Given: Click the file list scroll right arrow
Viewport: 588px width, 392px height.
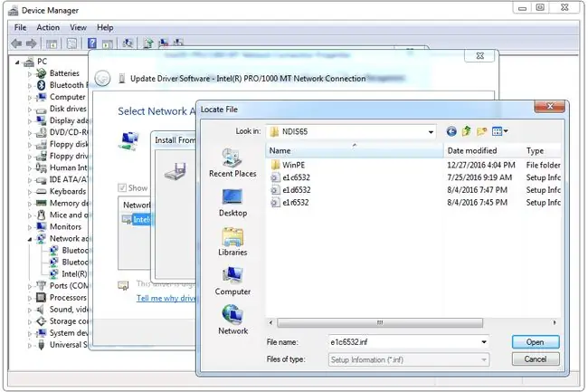Looking at the screenshot, I should 555,322.
